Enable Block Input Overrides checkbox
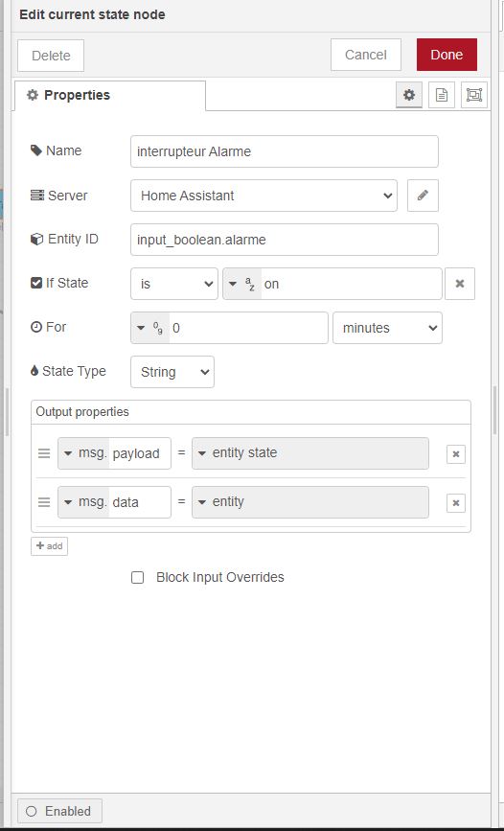 pos(137,578)
